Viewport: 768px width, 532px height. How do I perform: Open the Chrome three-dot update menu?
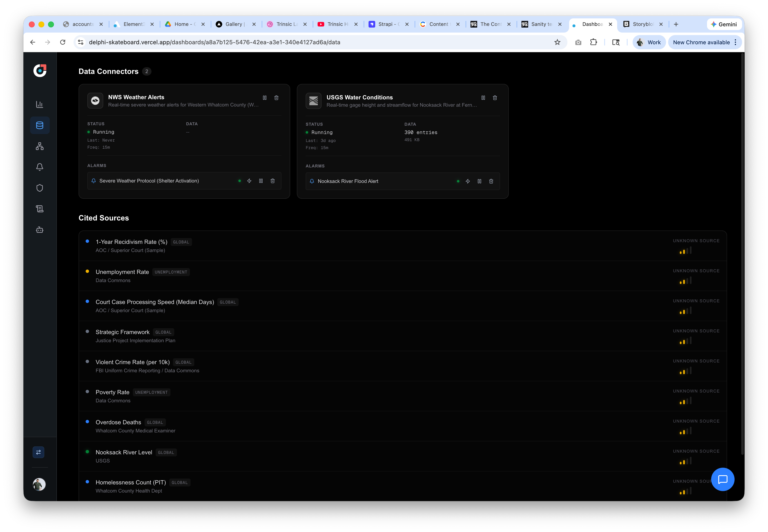735,42
